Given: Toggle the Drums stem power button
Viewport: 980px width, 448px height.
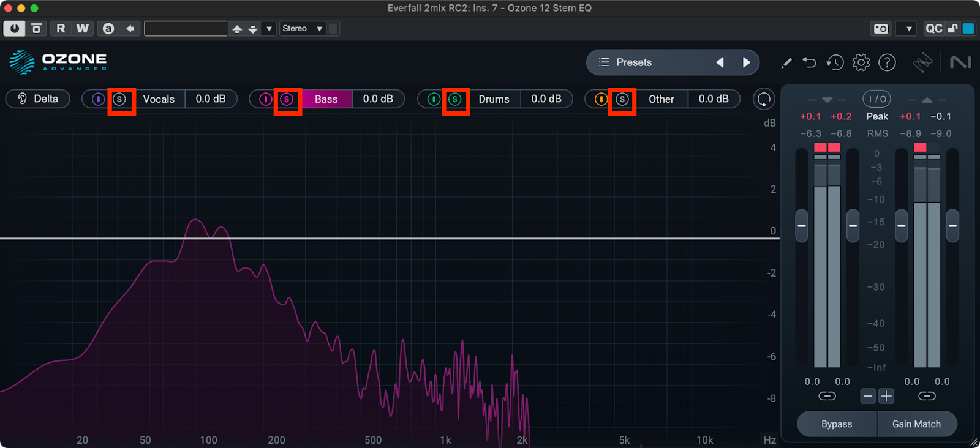Looking at the screenshot, I should (x=434, y=99).
